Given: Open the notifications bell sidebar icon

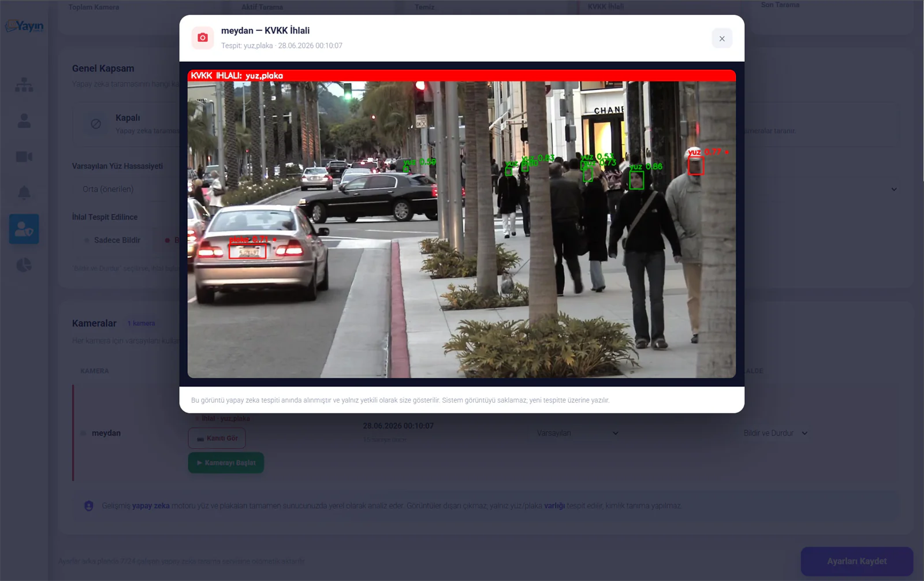Looking at the screenshot, I should point(24,193).
